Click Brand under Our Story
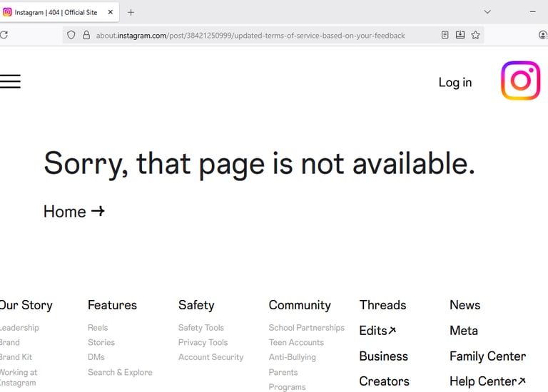This screenshot has height=392, width=548. (x=10, y=342)
